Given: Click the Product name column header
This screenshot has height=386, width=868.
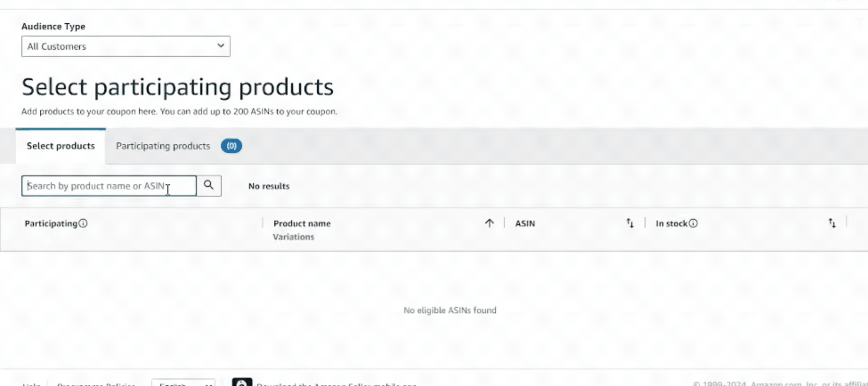Looking at the screenshot, I should 302,223.
